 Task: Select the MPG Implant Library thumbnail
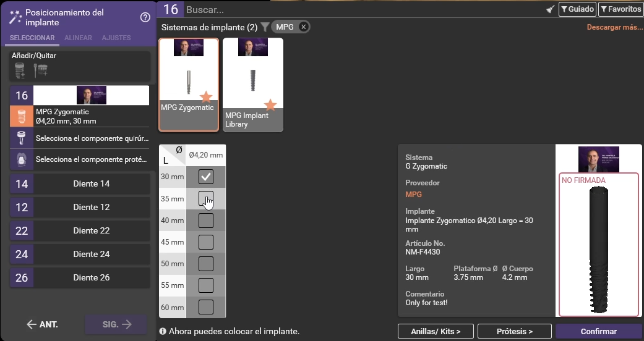point(253,85)
